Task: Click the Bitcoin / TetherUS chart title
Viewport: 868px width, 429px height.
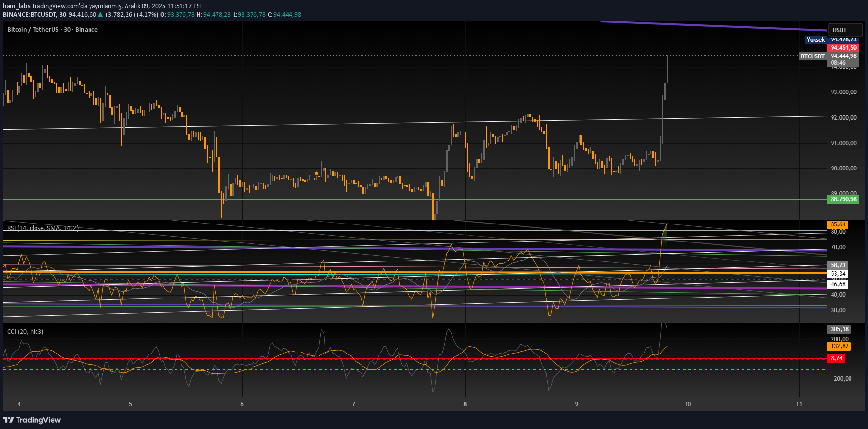Action: [53, 30]
